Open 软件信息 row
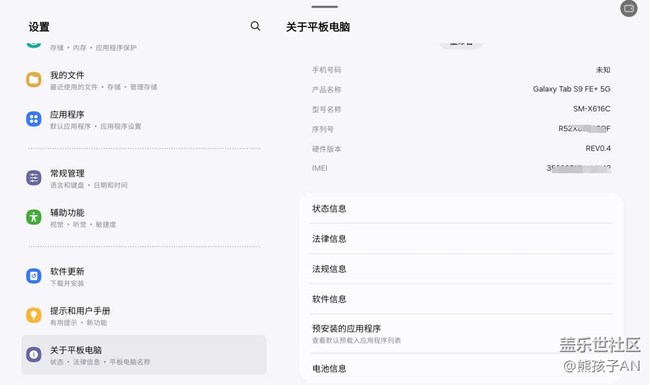Screen dimensions: 650x385 coord(461,299)
